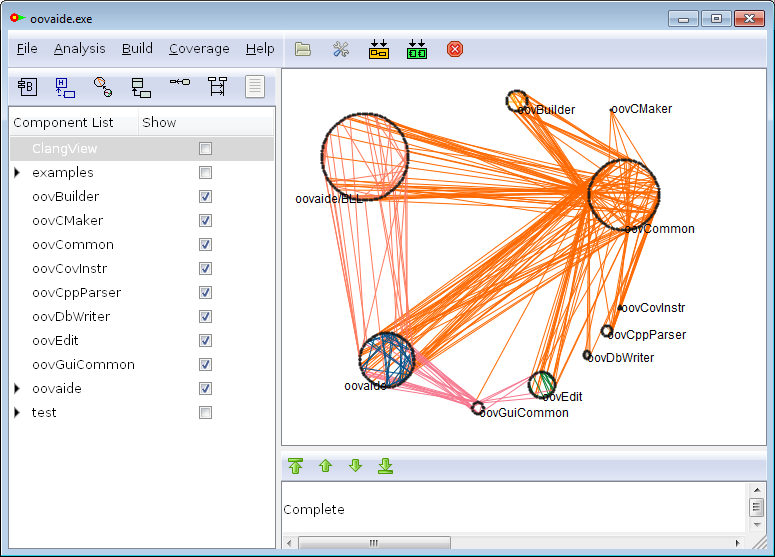Click oovEdit node in graph

point(542,385)
